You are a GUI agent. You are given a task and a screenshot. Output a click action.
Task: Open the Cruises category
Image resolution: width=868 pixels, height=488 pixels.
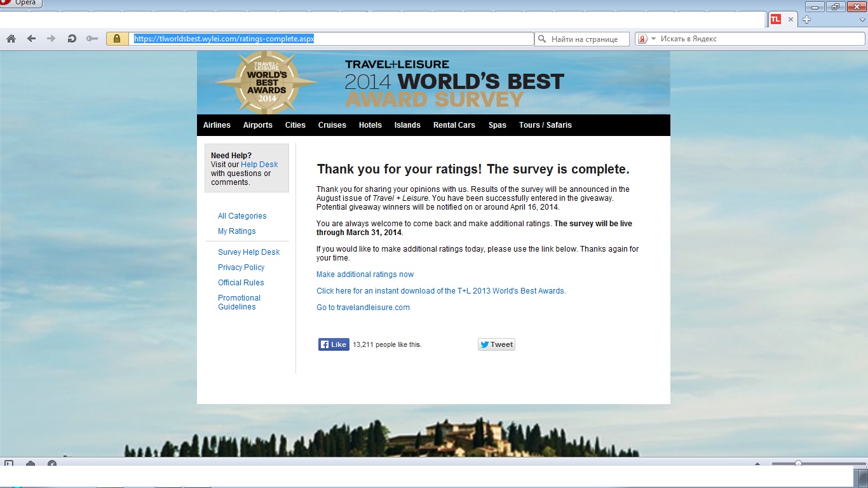[x=332, y=125]
